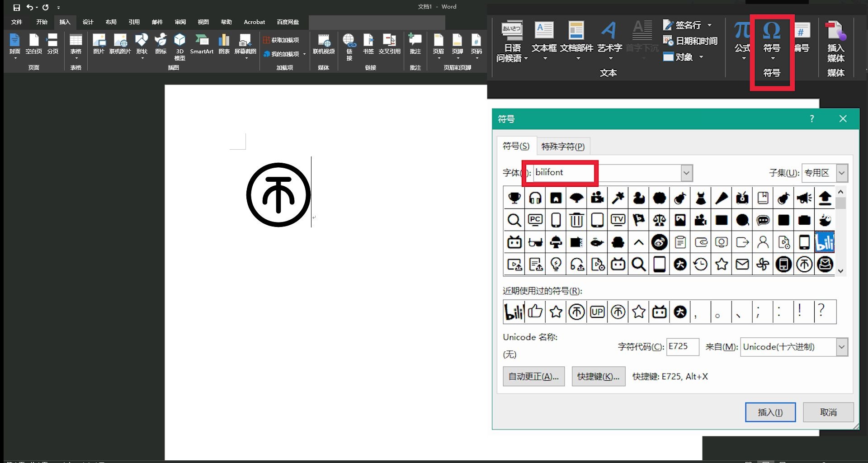Switch to the 特殊字符(P) dialog tab

point(563,146)
